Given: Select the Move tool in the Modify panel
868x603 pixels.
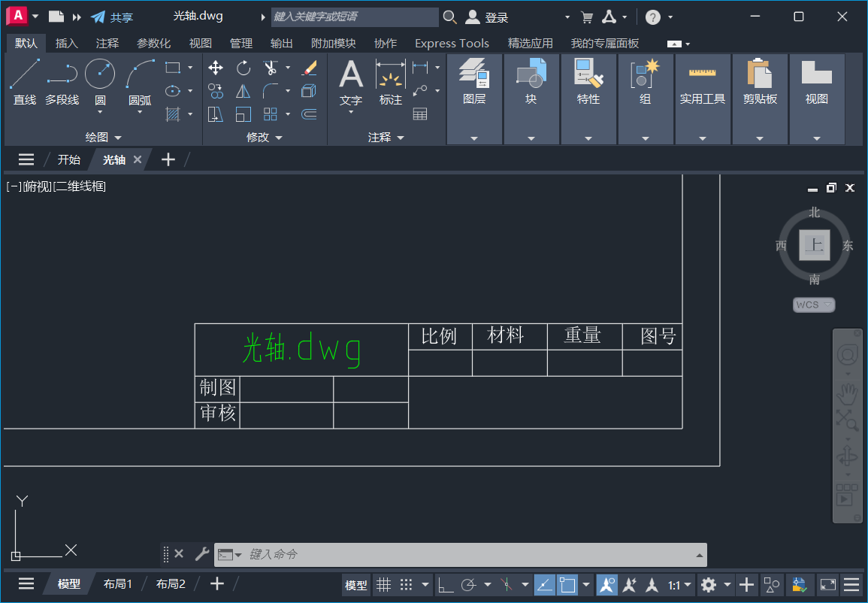Looking at the screenshot, I should tap(216, 68).
